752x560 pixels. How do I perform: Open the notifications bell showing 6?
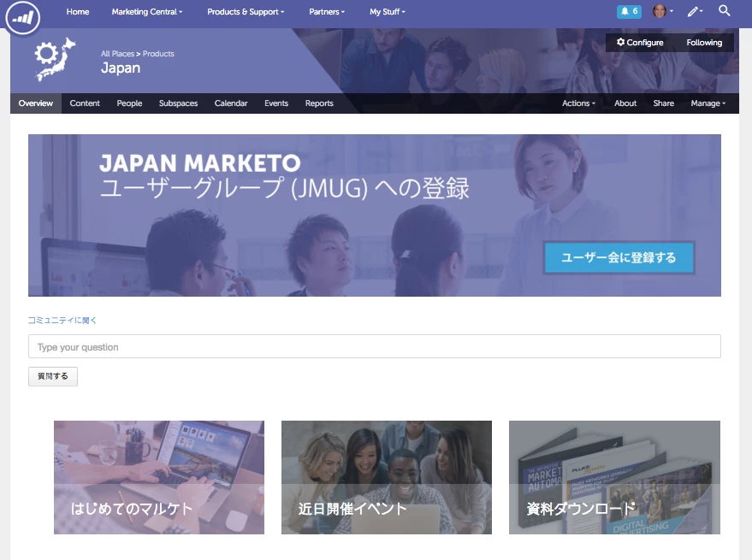tap(629, 11)
